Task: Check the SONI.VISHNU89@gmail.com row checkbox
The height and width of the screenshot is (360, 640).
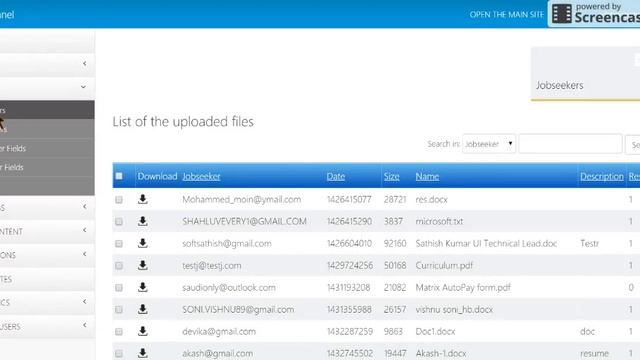Action: pos(119,310)
